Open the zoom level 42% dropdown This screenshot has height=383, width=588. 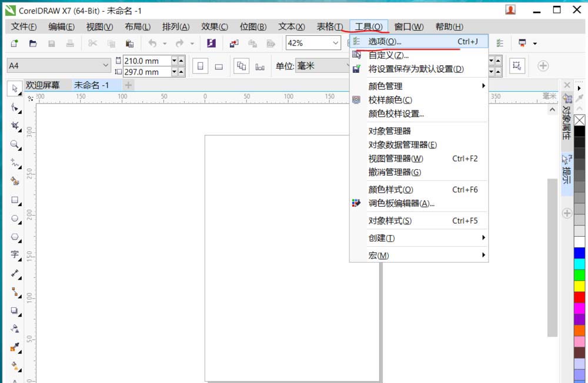coord(335,43)
